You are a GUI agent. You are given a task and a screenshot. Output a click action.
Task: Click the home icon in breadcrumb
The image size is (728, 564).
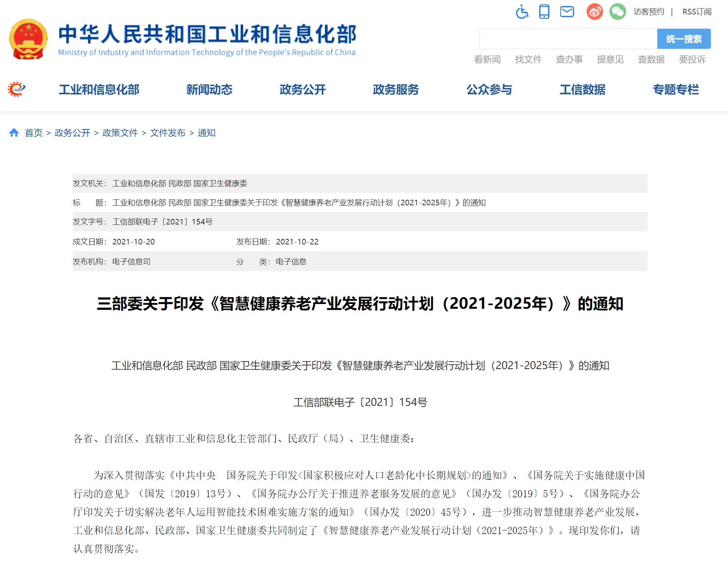click(14, 133)
